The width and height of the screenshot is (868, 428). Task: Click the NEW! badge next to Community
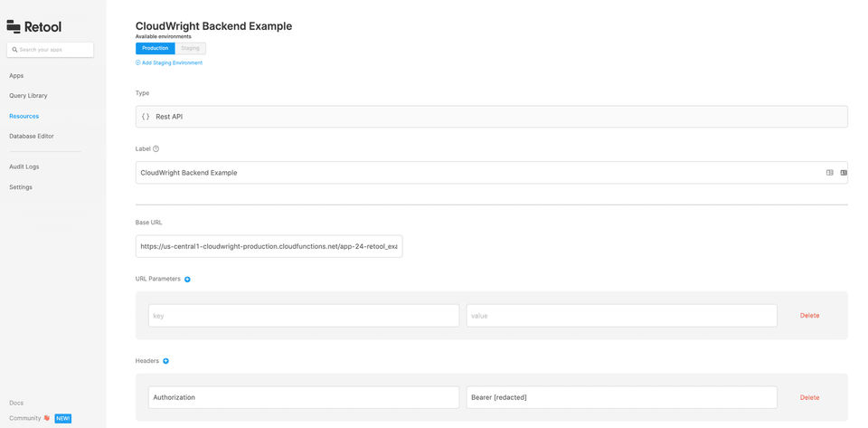[x=62, y=418]
